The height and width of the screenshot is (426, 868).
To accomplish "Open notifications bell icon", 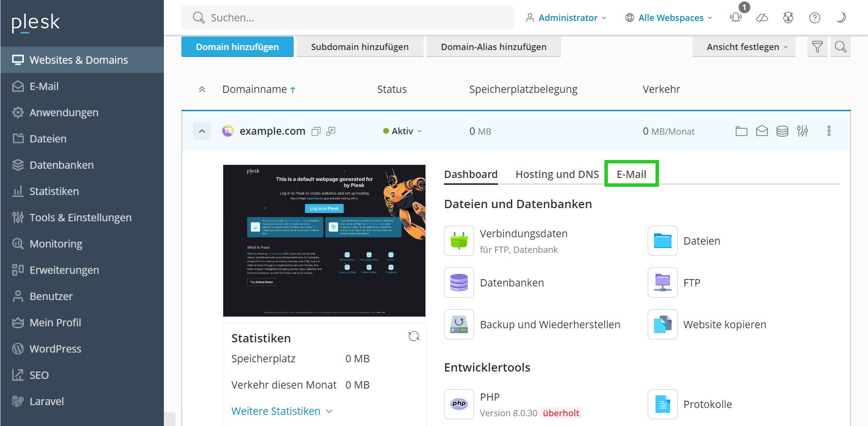I will 736,18.
